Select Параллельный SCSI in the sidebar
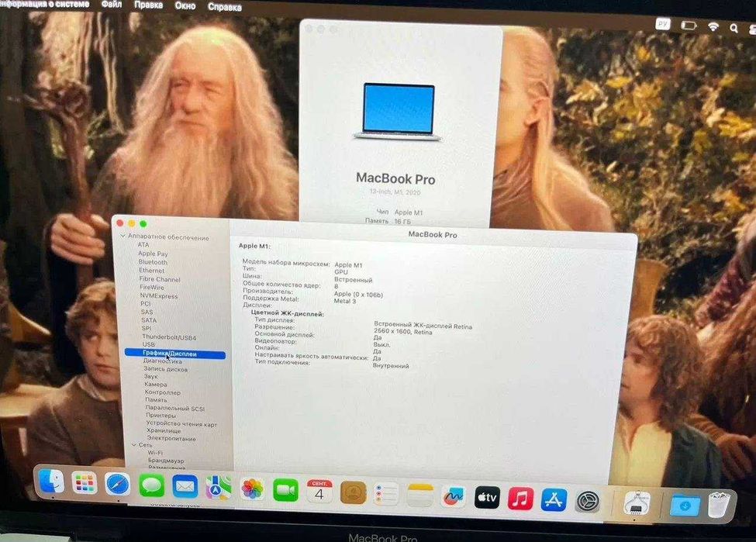 [175, 408]
